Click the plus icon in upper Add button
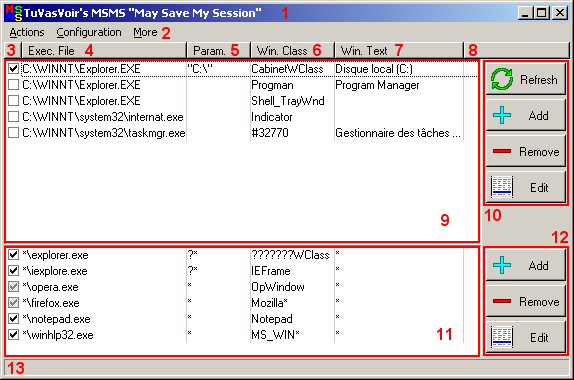Image resolution: width=574 pixels, height=380 pixels. point(502,115)
